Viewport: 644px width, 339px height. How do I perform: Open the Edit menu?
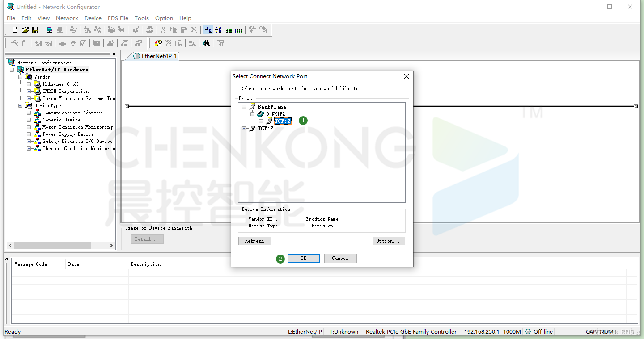coord(26,18)
